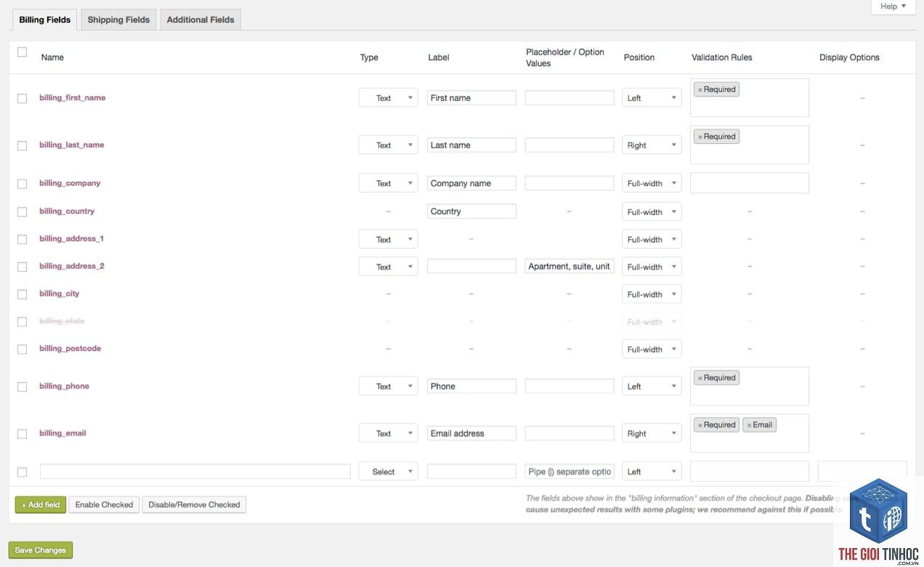Open Position dropdown for billing_address_1
Viewport: 924px width, 567px height.
point(652,239)
